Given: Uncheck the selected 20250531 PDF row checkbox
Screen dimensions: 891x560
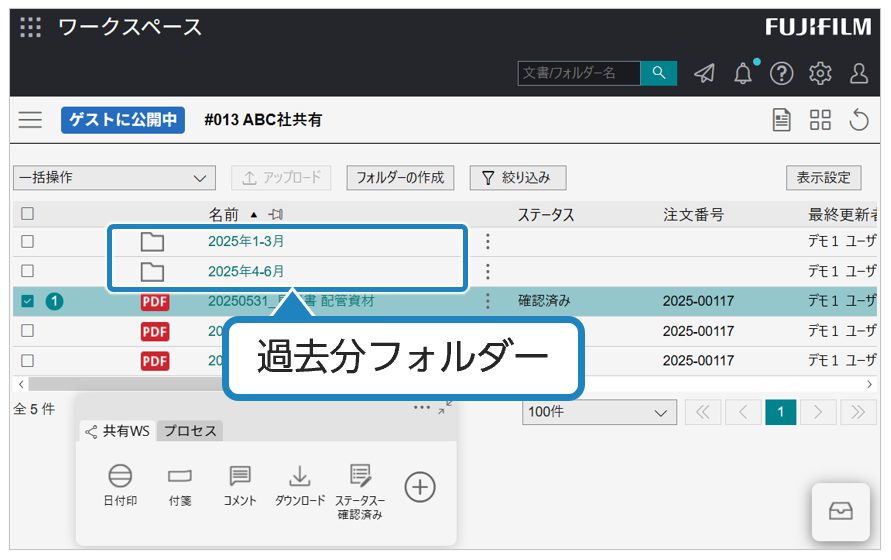Looking at the screenshot, I should (27, 301).
